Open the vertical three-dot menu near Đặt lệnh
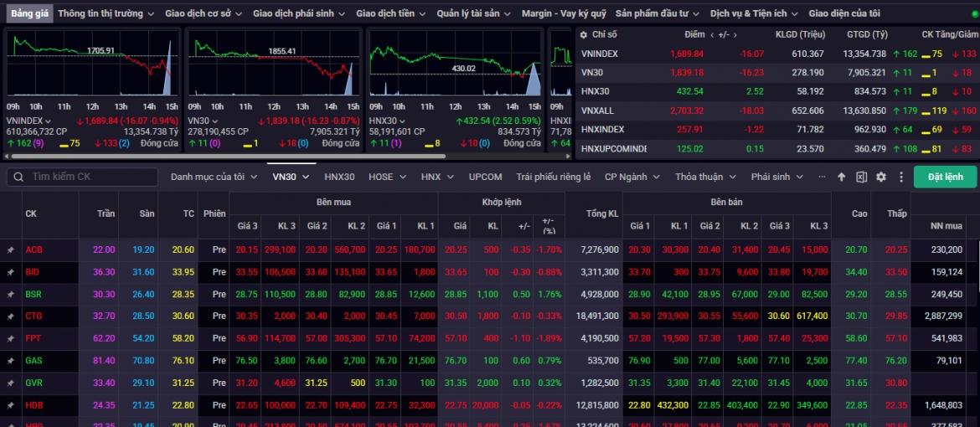Screen dimensions: 980x427 pos(900,177)
